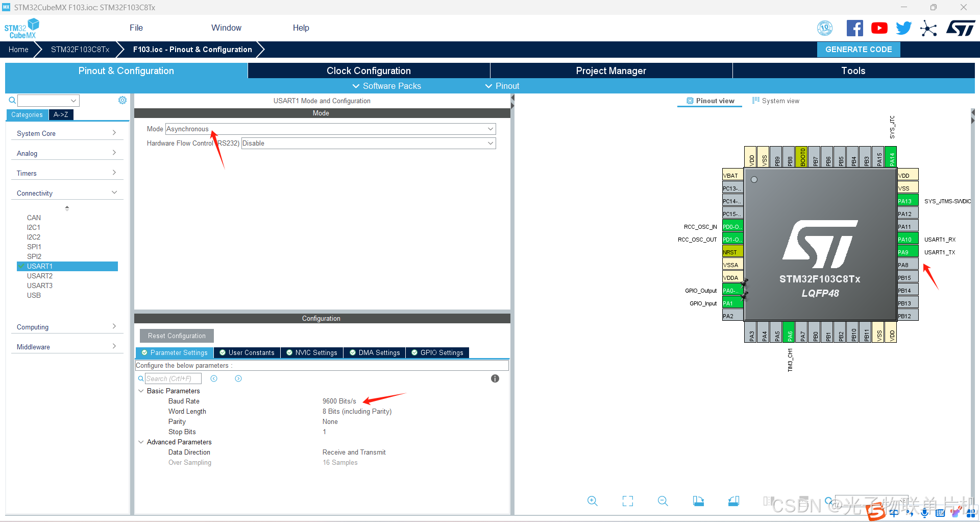Go to Home breadcrumb
The height and width of the screenshot is (522, 980).
18,50
